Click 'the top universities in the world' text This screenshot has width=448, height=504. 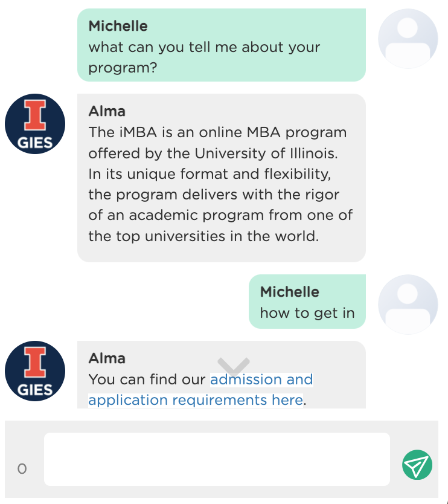(203, 236)
